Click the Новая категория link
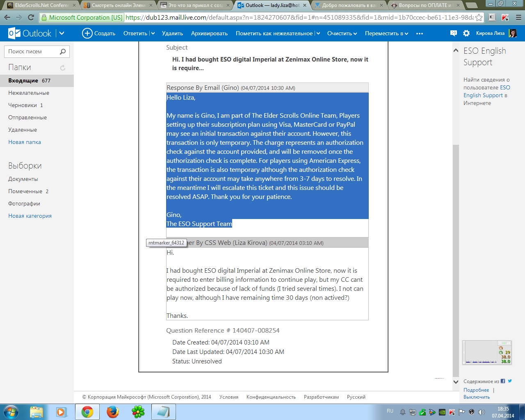Viewport: 525px width, 420px height. tap(30, 216)
